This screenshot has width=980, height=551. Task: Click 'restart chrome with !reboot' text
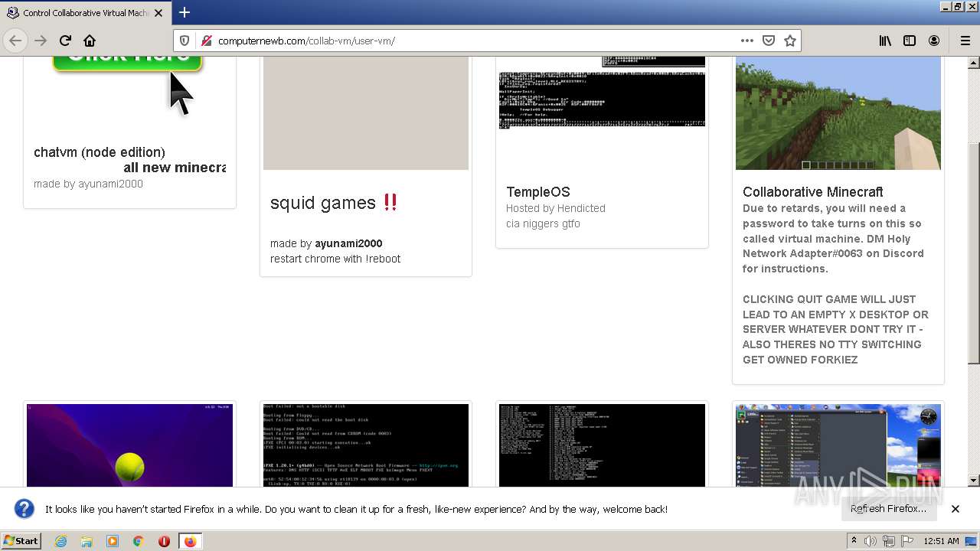[x=335, y=259]
